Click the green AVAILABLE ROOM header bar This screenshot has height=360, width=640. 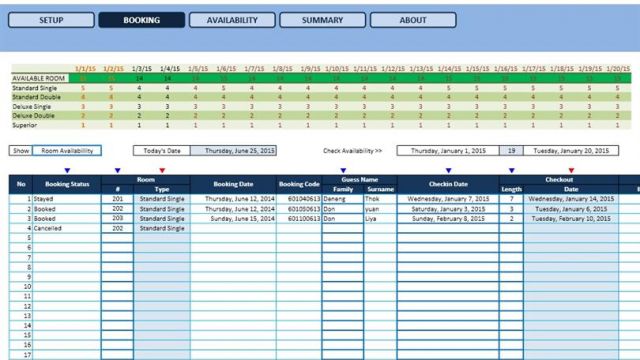(321, 78)
